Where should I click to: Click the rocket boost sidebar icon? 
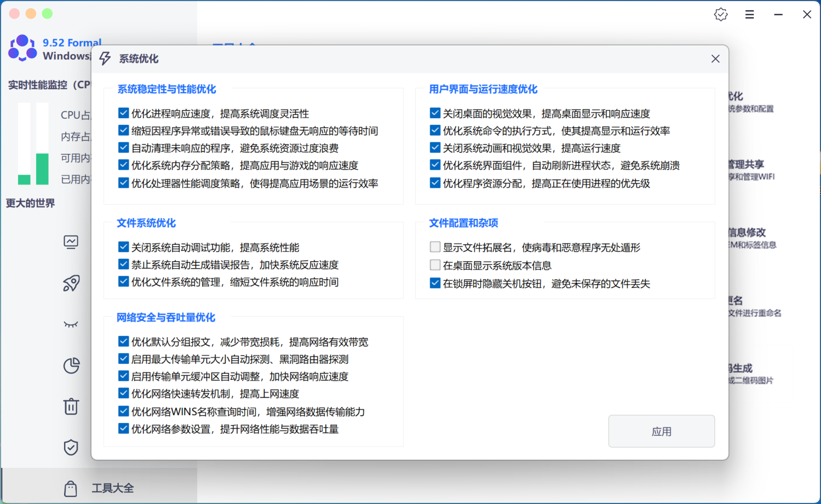point(71,283)
